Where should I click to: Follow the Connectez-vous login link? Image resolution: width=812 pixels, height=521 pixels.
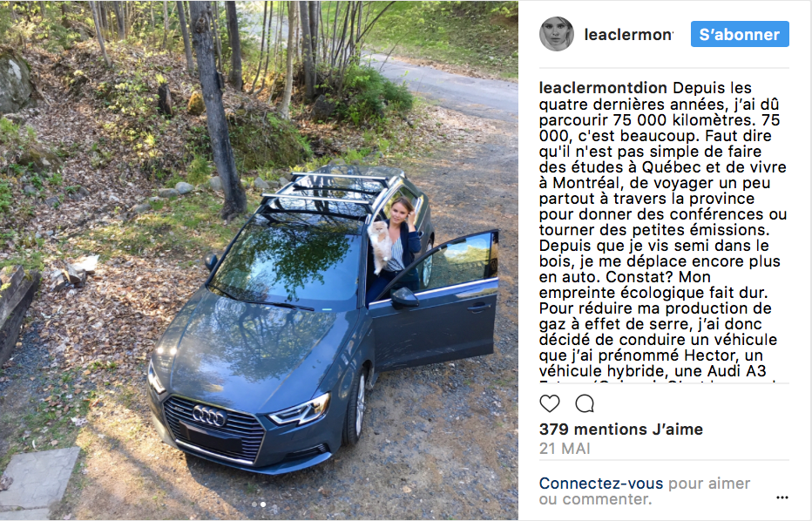[x=600, y=484]
